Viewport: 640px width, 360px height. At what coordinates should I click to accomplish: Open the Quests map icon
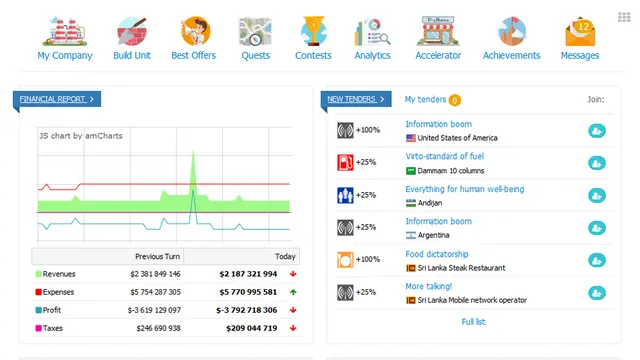255,31
